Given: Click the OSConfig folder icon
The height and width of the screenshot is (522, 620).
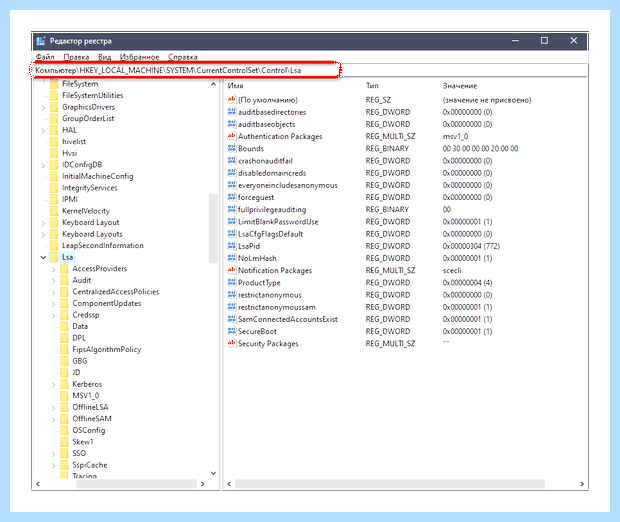Looking at the screenshot, I should 64,430.
